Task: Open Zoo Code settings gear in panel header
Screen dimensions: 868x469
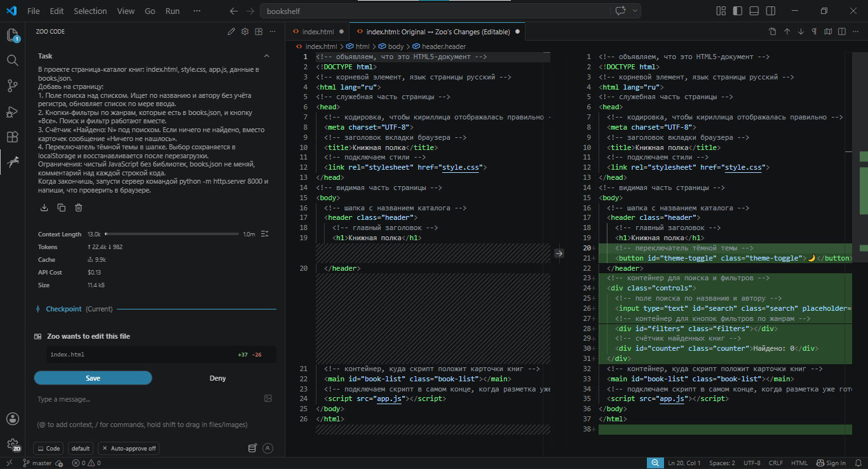Action: click(245, 31)
